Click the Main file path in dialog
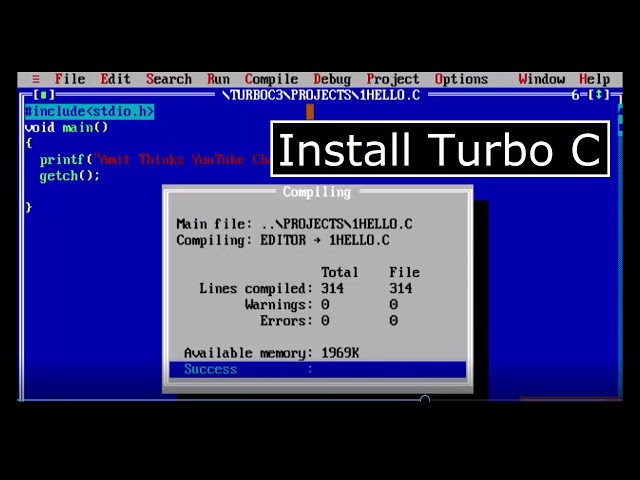Screen dimensions: 640x480 pyautogui.click(x=336, y=224)
